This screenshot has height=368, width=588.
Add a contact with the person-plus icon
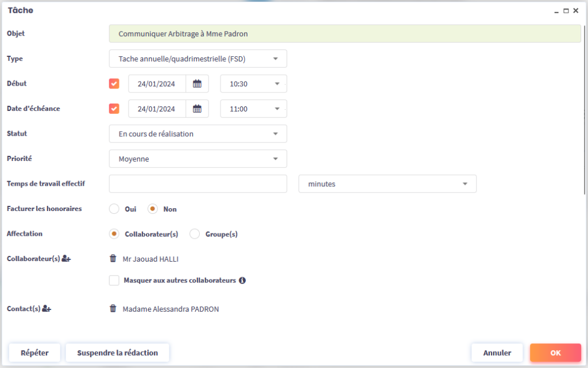47,309
